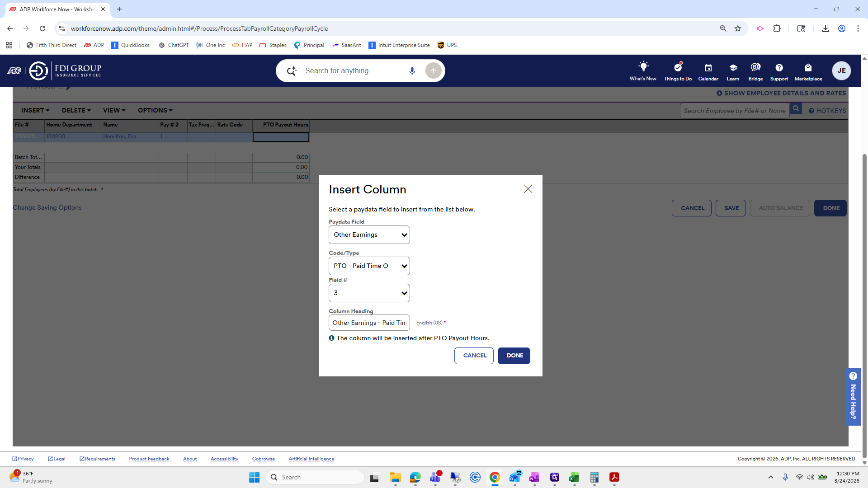868x488 pixels.
Task: Open the Code/Type PTO dropdown
Action: [x=369, y=266]
